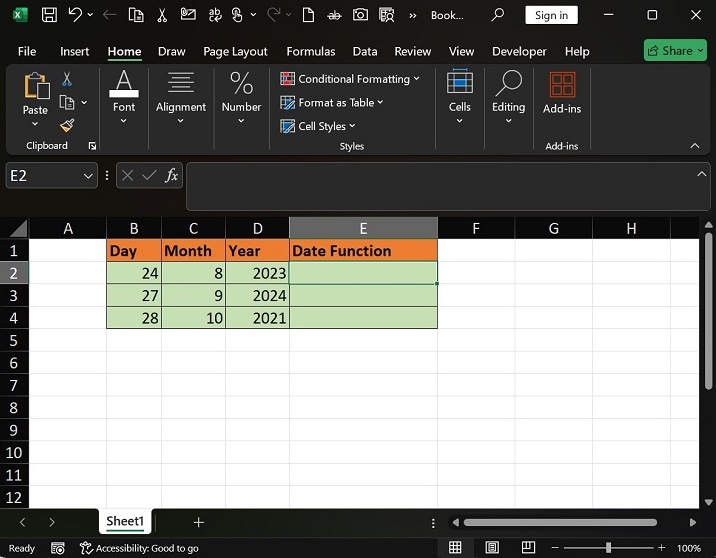Select column E header
Screen dimensions: 716x558
point(363,228)
